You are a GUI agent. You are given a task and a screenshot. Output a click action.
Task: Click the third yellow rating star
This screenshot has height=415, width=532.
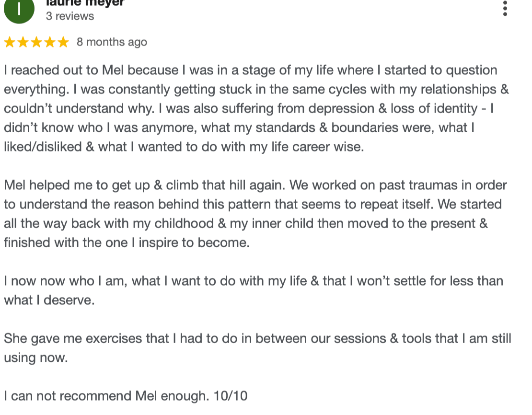[x=36, y=43]
